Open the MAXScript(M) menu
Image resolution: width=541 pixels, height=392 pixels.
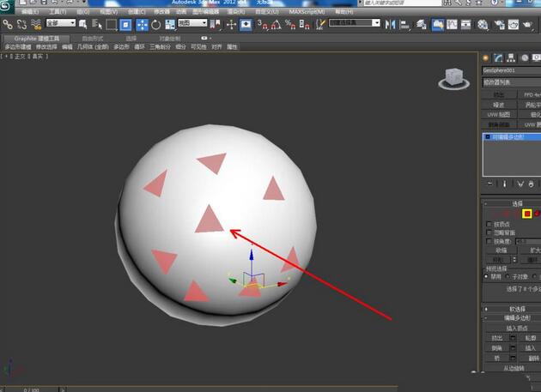pyautogui.click(x=307, y=12)
